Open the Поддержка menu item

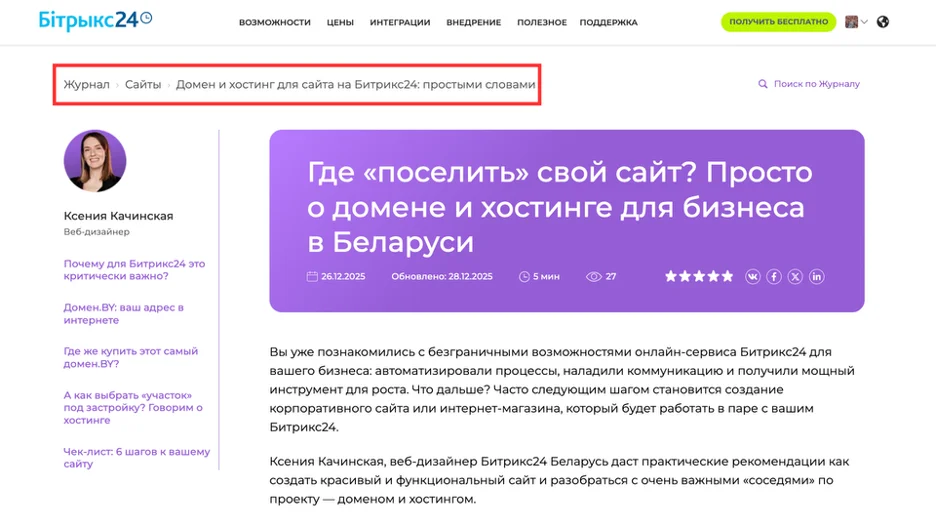coord(608,23)
